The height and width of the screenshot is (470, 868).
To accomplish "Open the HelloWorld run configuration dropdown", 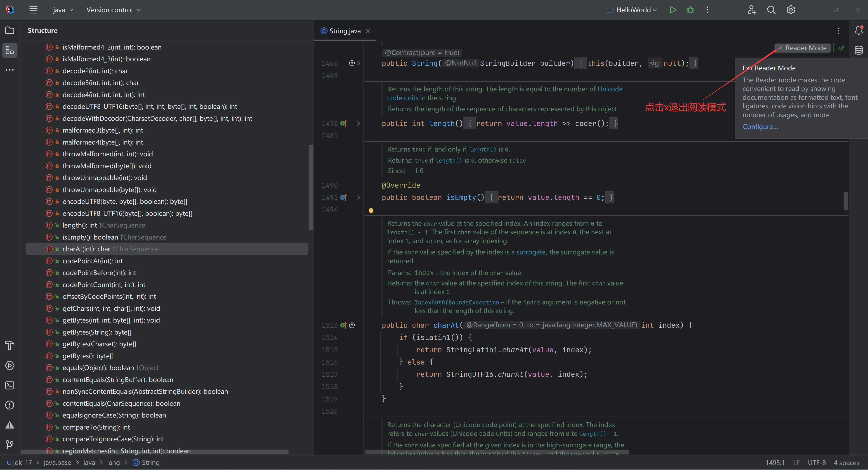I will [632, 10].
